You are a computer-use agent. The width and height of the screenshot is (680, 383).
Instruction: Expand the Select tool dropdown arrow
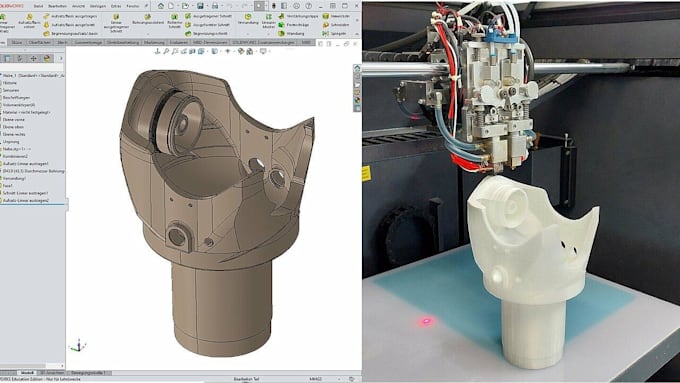pos(265,6)
